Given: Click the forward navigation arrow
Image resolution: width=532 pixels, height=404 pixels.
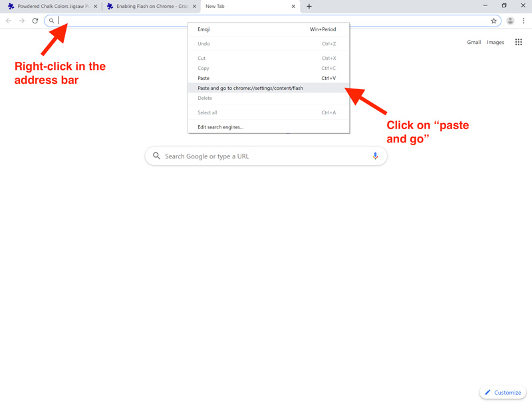Looking at the screenshot, I should point(21,21).
